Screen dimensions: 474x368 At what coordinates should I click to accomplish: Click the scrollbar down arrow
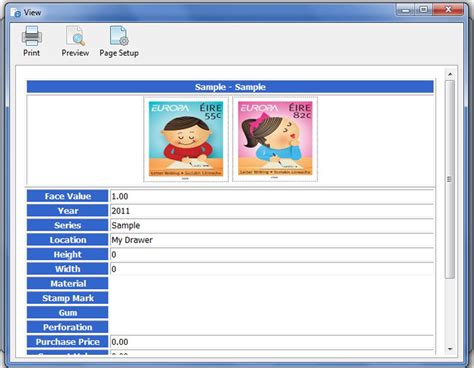pyautogui.click(x=450, y=349)
